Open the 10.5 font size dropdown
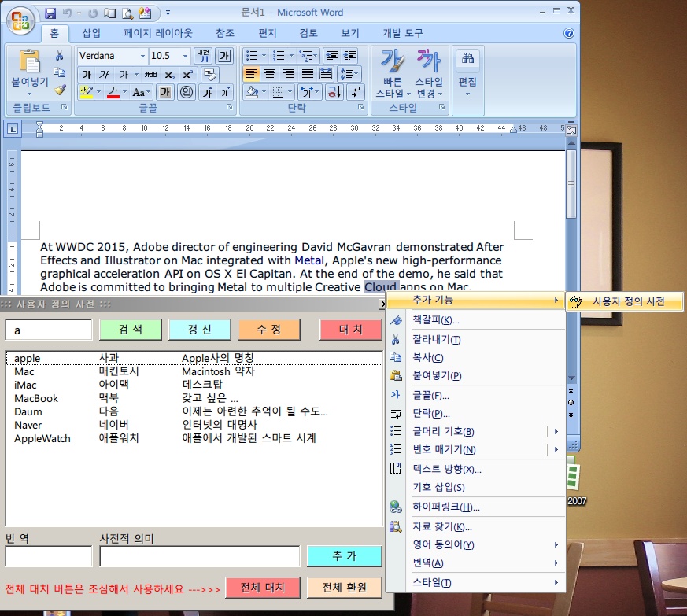This screenshot has width=687, height=616. (x=185, y=56)
